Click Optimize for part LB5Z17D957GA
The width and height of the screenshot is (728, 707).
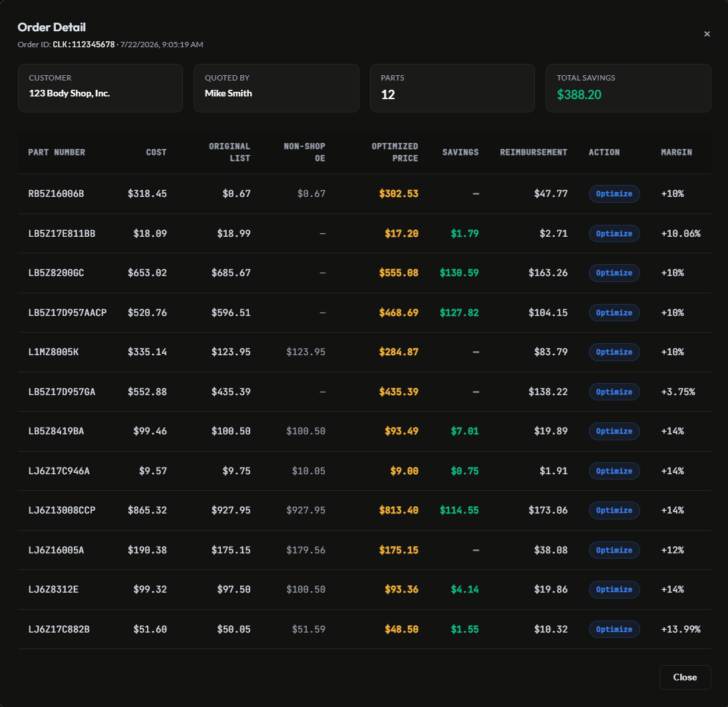614,392
